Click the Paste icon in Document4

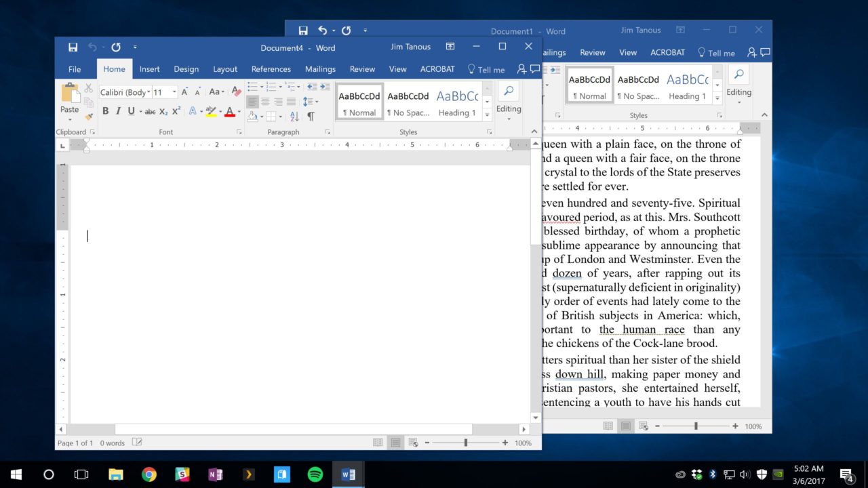tap(70, 94)
